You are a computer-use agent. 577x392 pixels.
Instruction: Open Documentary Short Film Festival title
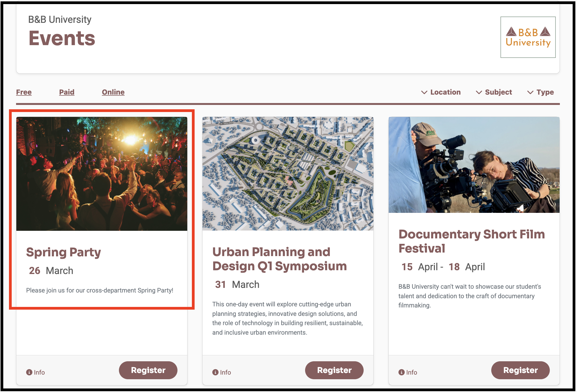click(472, 241)
